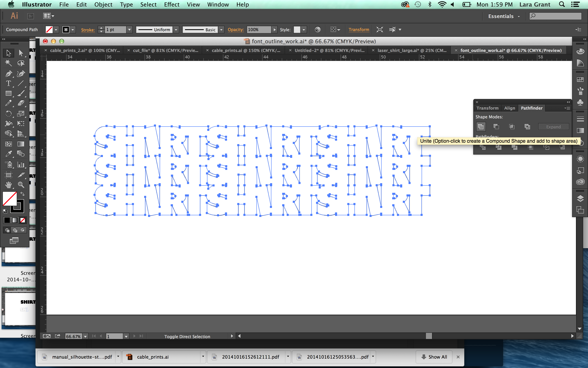This screenshot has height=368, width=588.
Task: Click Exclude shape mode in Pathfinder
Action: coord(527,127)
